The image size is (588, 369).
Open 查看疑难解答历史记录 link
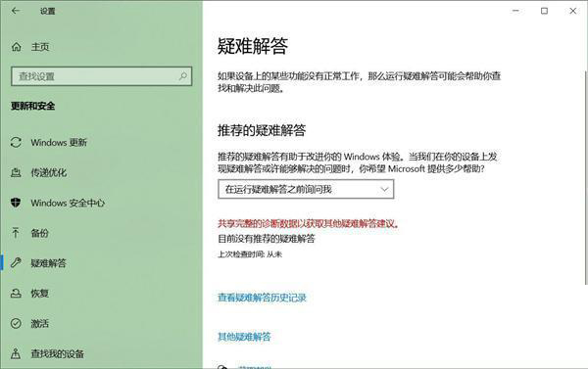(x=262, y=298)
